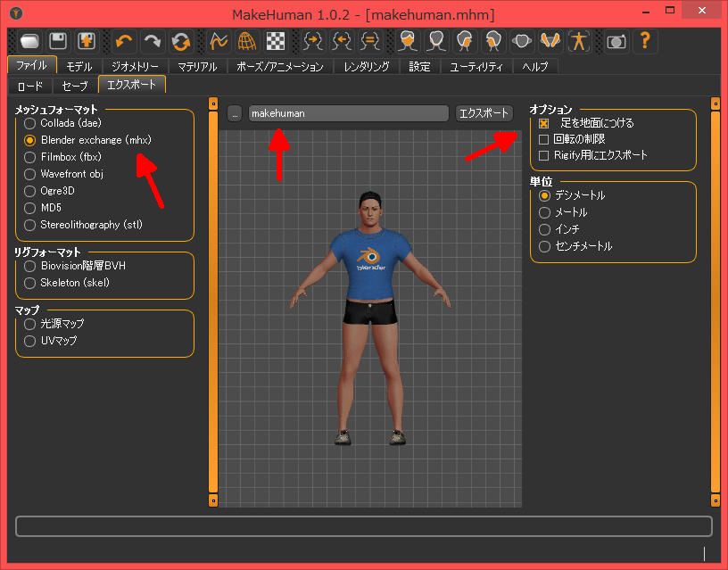Click the エクスポート button beside filename
The width and height of the screenshot is (728, 570).
point(484,113)
